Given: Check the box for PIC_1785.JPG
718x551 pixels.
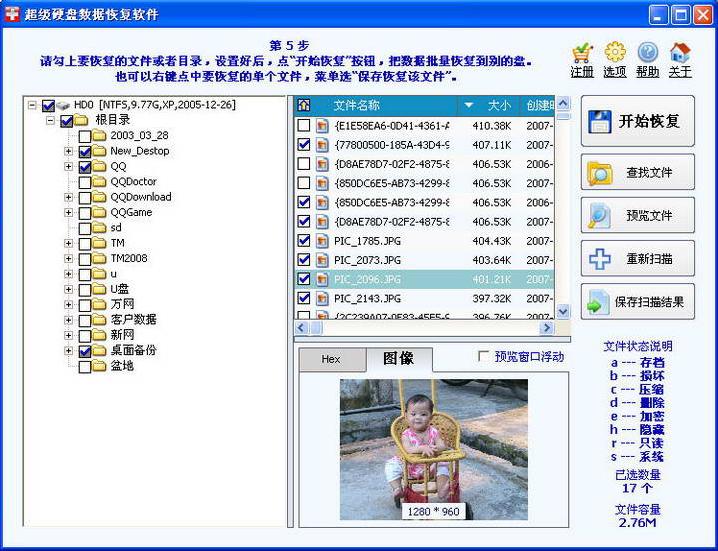Looking at the screenshot, I should (304, 241).
